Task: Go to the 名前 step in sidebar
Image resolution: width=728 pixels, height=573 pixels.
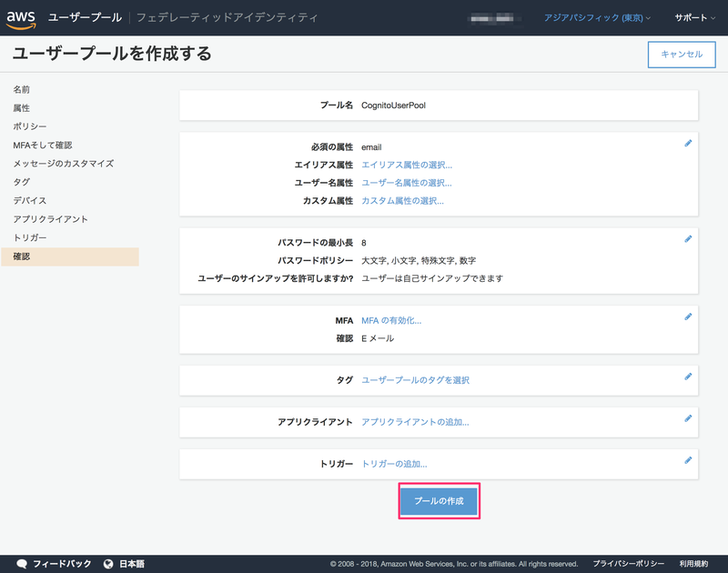Action: pyautogui.click(x=21, y=89)
